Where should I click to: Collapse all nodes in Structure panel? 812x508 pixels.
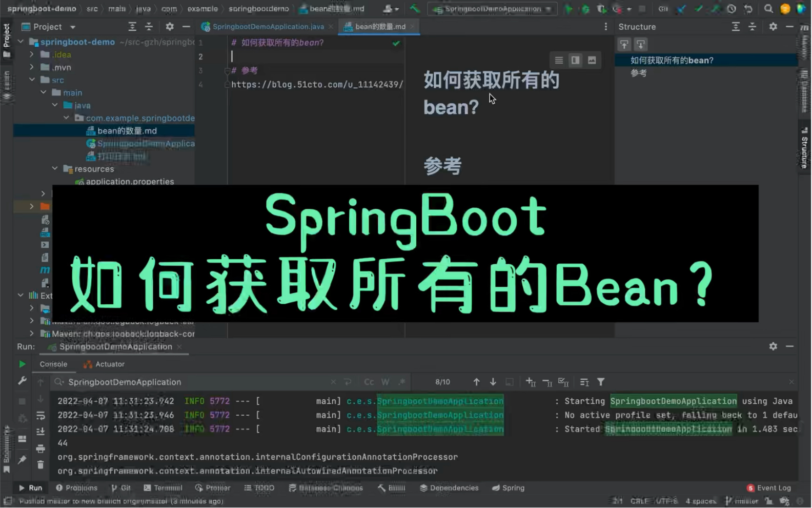[x=752, y=26]
